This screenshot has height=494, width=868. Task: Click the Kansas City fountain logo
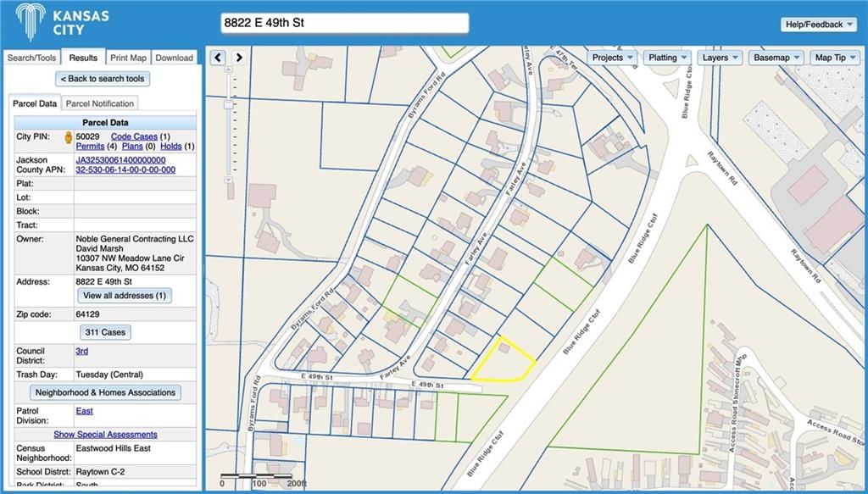click(31, 21)
